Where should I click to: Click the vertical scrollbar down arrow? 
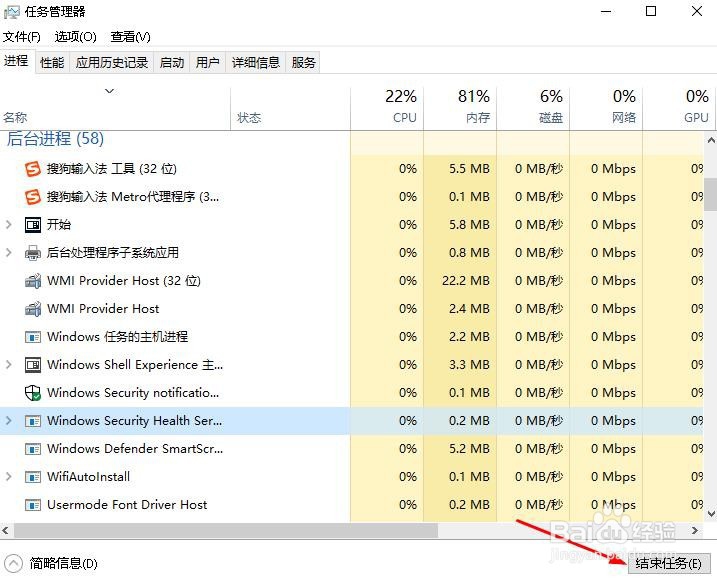(711, 514)
